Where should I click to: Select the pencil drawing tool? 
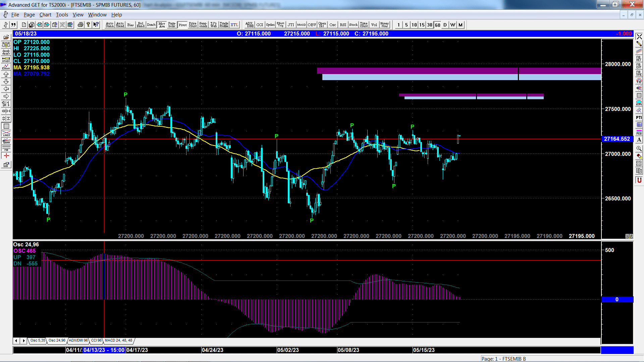pyautogui.click(x=639, y=44)
